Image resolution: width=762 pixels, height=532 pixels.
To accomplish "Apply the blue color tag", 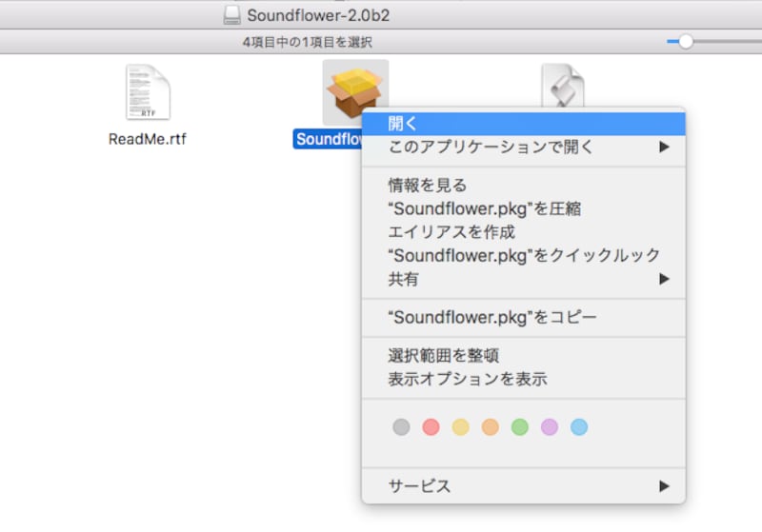I will click(x=579, y=427).
